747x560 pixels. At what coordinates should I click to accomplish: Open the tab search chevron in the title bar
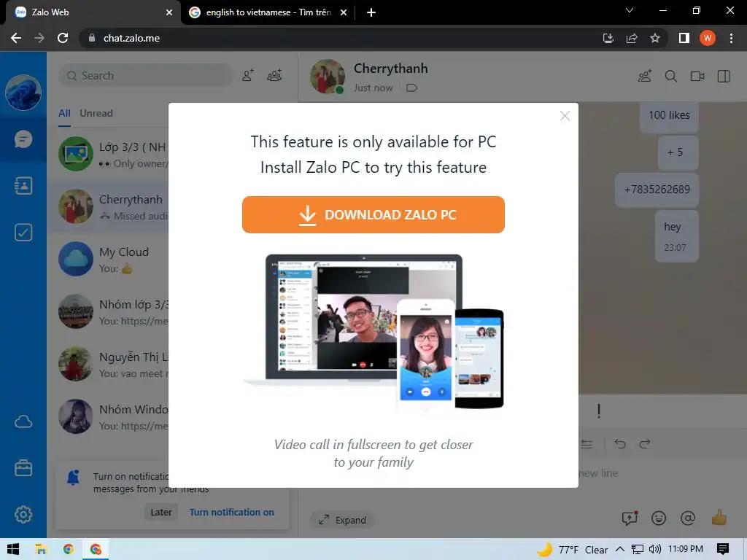pos(630,10)
